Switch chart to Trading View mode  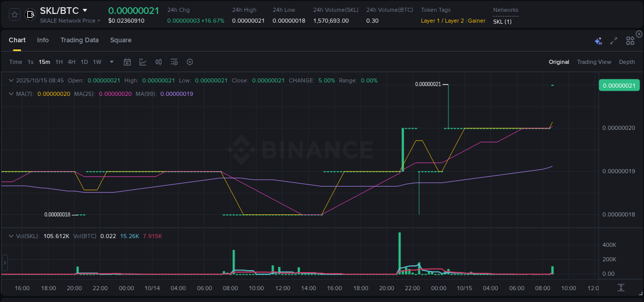[594, 62]
